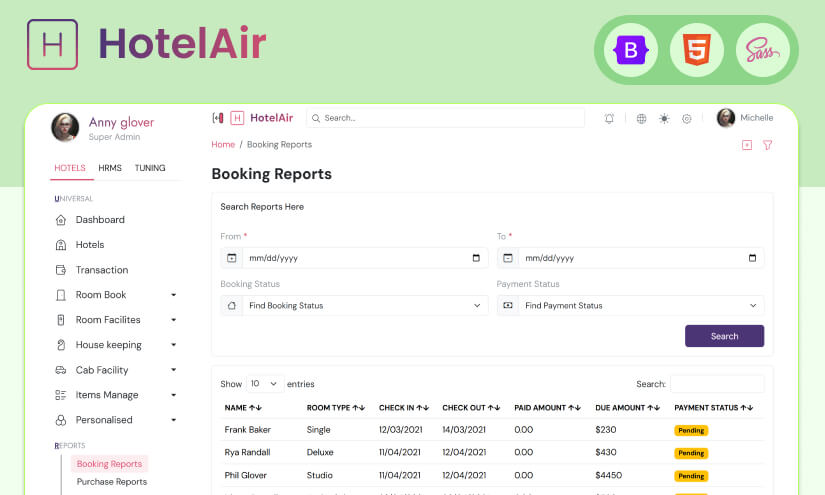This screenshot has width=825, height=495.
Task: Switch to the HRMS tab
Action: coord(110,168)
